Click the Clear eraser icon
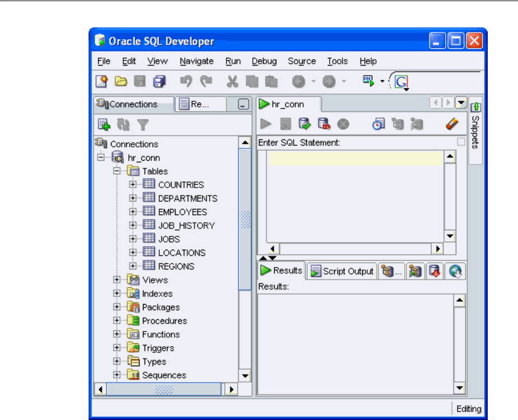Viewport: 518px width, 420px height. 452,124
